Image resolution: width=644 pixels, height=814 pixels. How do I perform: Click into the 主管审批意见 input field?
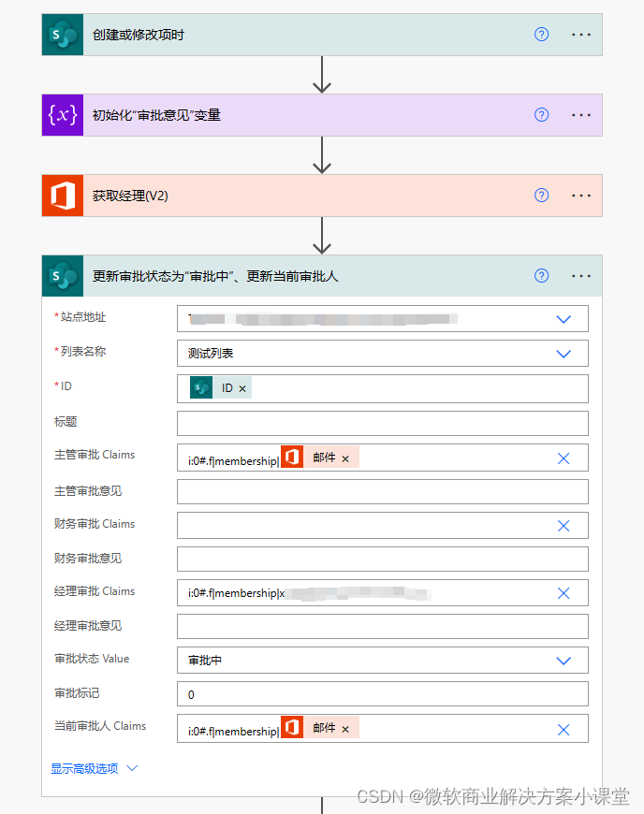[383, 491]
